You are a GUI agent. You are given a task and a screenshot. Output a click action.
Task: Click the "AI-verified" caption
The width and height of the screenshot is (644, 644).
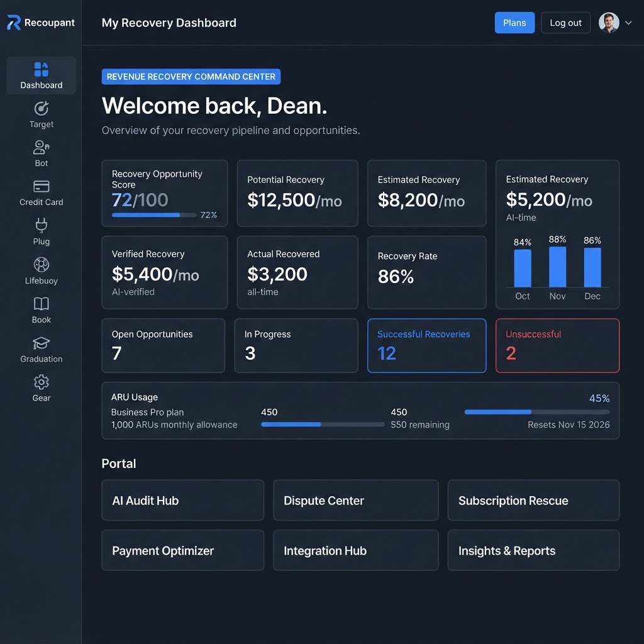point(133,292)
